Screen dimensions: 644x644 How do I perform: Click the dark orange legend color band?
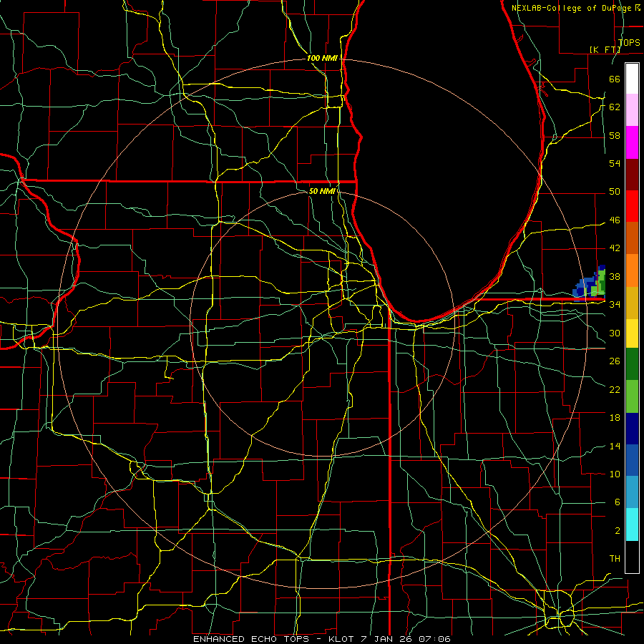tap(632, 238)
